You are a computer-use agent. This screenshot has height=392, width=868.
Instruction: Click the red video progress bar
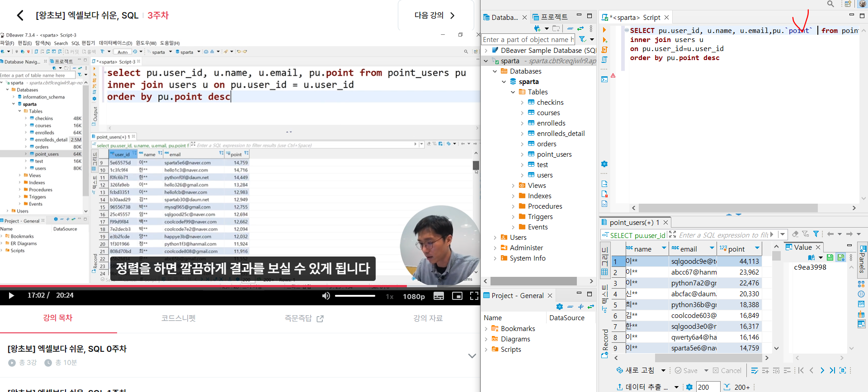tap(203, 286)
